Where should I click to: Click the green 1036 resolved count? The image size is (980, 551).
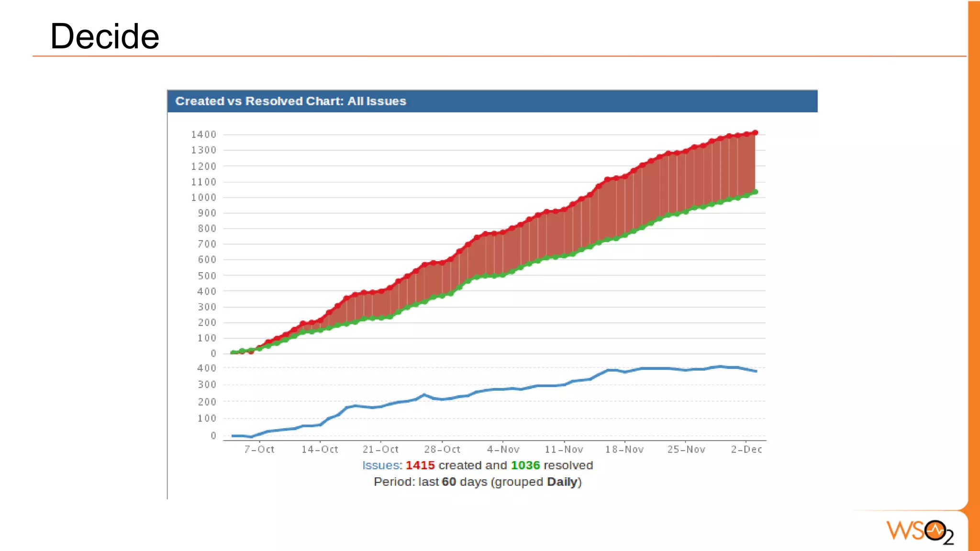(525, 465)
